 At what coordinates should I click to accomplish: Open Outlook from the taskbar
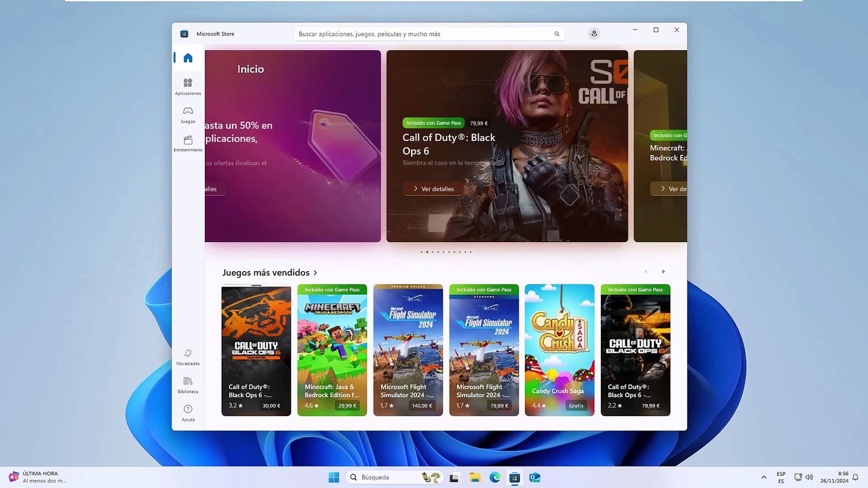tap(535, 477)
